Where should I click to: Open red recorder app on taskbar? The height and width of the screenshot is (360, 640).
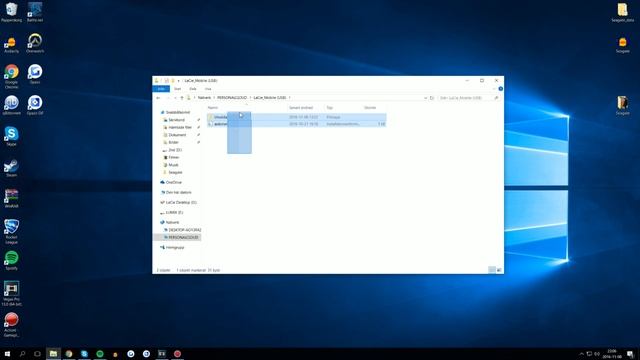[x=178, y=354]
